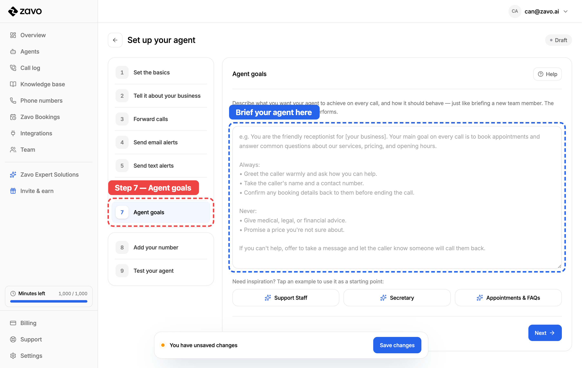
Task: Click the Next button
Action: tap(545, 333)
